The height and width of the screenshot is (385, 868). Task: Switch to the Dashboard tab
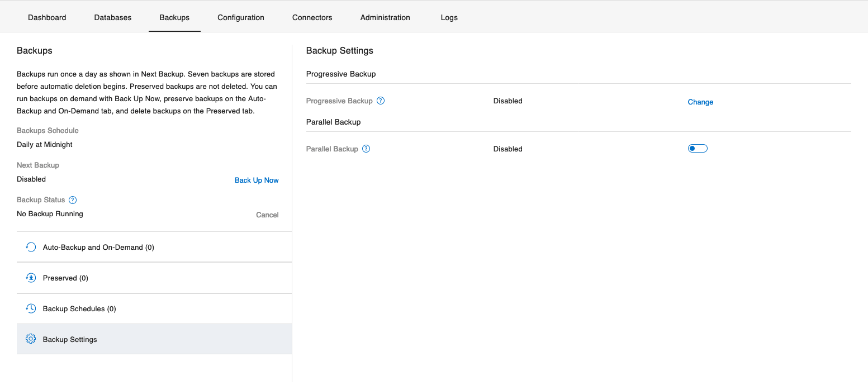pyautogui.click(x=47, y=17)
